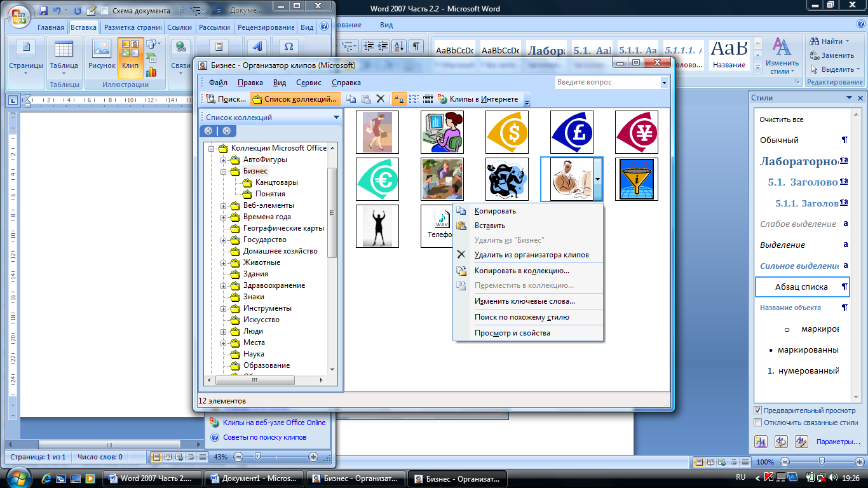The image size is (868, 488).
Task: Open the dropdown arrow on the selected clip
Action: pyautogui.click(x=598, y=180)
